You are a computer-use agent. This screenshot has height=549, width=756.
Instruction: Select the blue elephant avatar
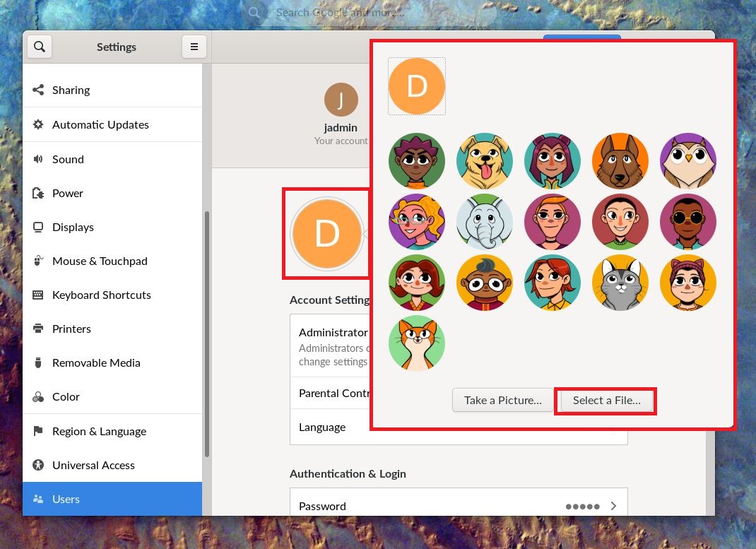pyautogui.click(x=485, y=222)
